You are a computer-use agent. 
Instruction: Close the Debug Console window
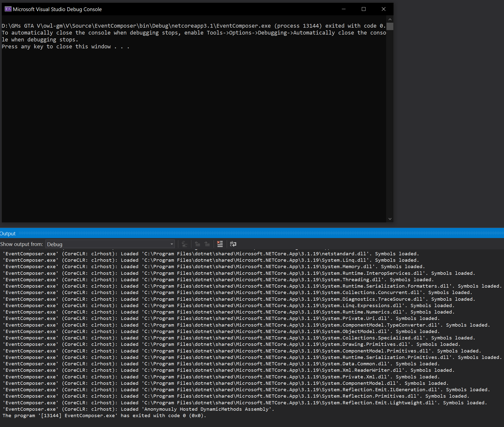click(383, 9)
